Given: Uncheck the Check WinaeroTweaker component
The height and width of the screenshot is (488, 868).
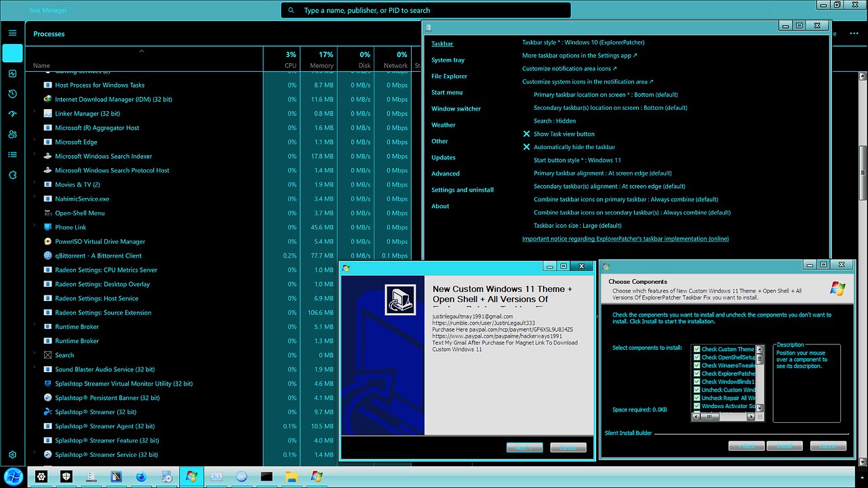Looking at the screenshot, I should coord(696,365).
